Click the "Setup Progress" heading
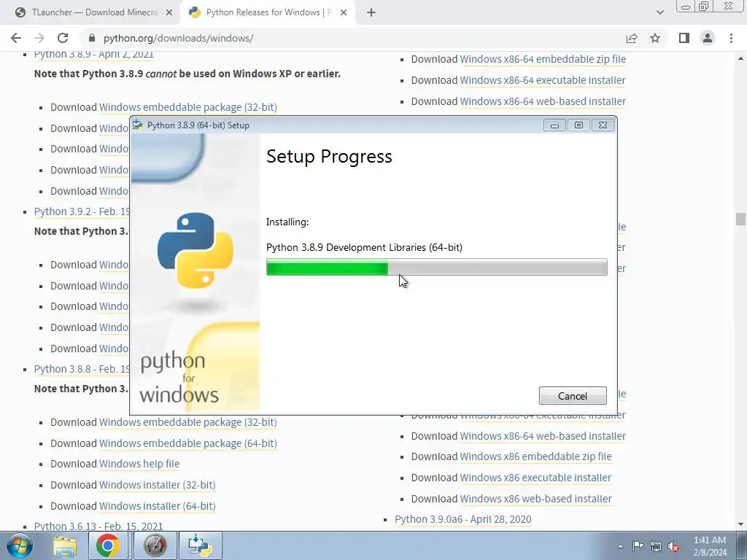Image resolution: width=747 pixels, height=560 pixels. click(329, 157)
